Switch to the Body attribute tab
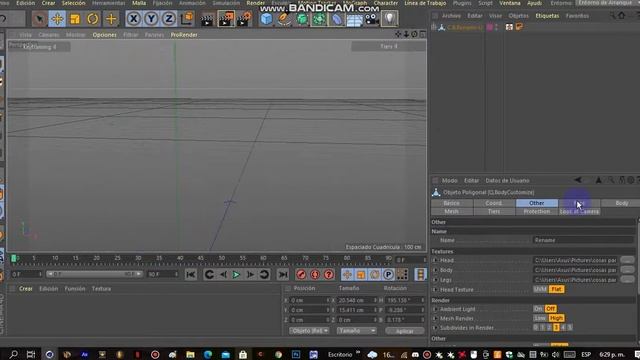Image resolution: width=640 pixels, height=360 pixels. (x=622, y=203)
